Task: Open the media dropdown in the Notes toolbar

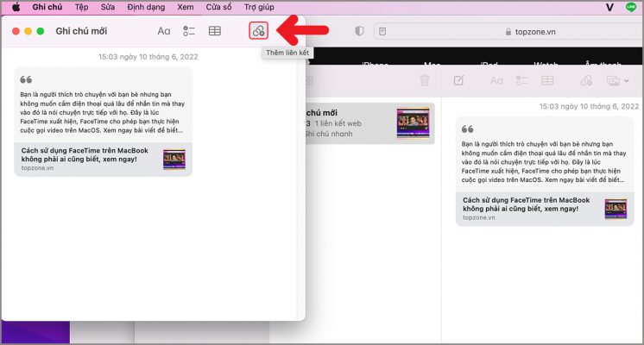Action: [x=614, y=80]
